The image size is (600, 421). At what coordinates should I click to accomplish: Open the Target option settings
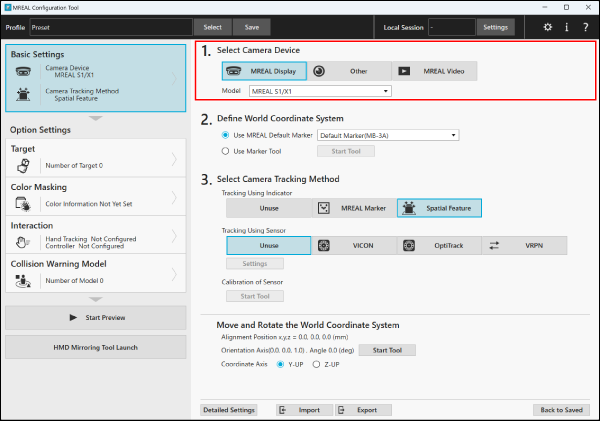tap(96, 158)
